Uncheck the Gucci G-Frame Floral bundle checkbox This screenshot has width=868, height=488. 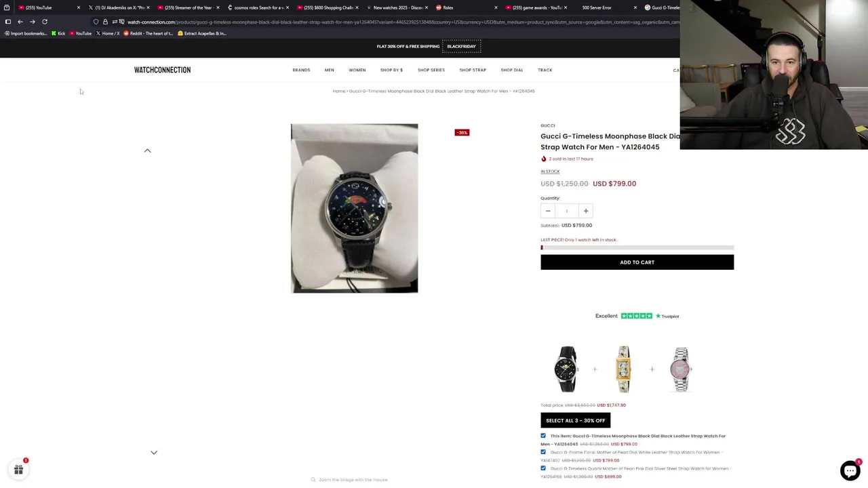coord(543,452)
